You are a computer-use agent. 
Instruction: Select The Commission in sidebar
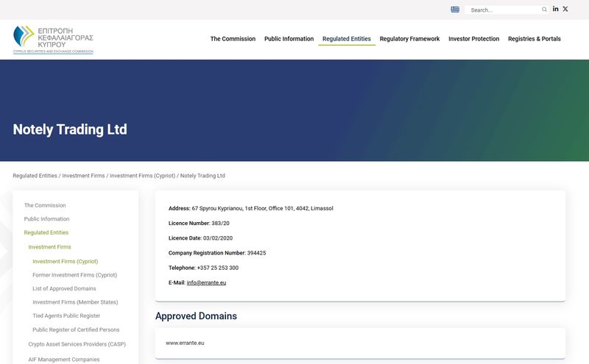tap(45, 205)
